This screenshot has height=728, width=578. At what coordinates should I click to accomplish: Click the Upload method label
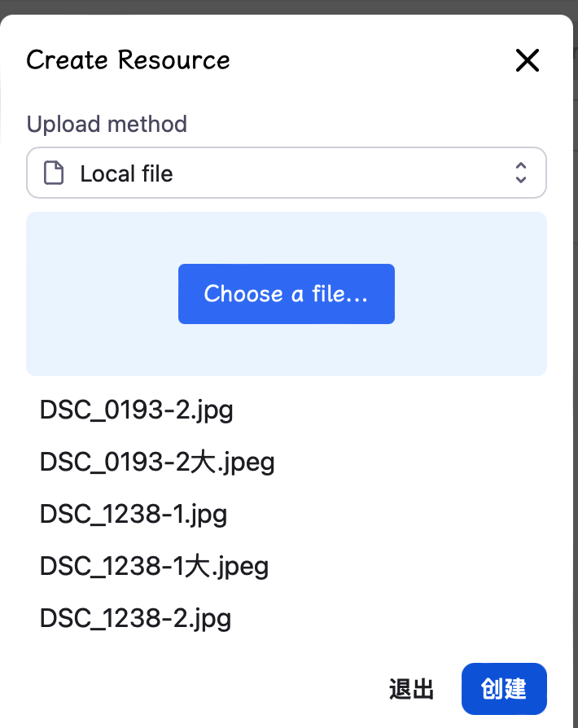[107, 125]
